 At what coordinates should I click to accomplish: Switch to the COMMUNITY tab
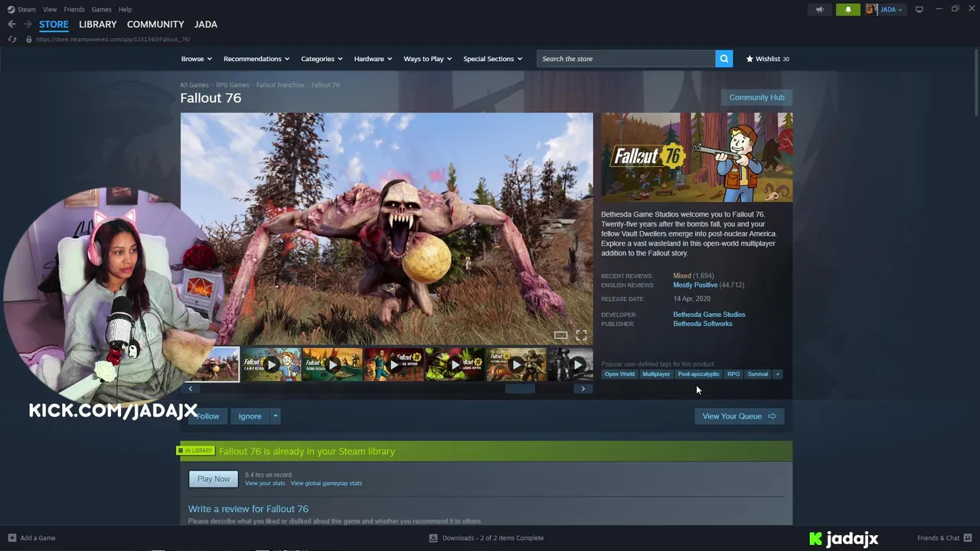coord(155,24)
